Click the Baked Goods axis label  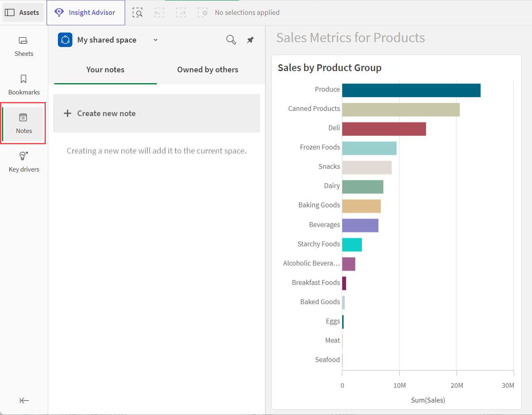[x=320, y=302]
